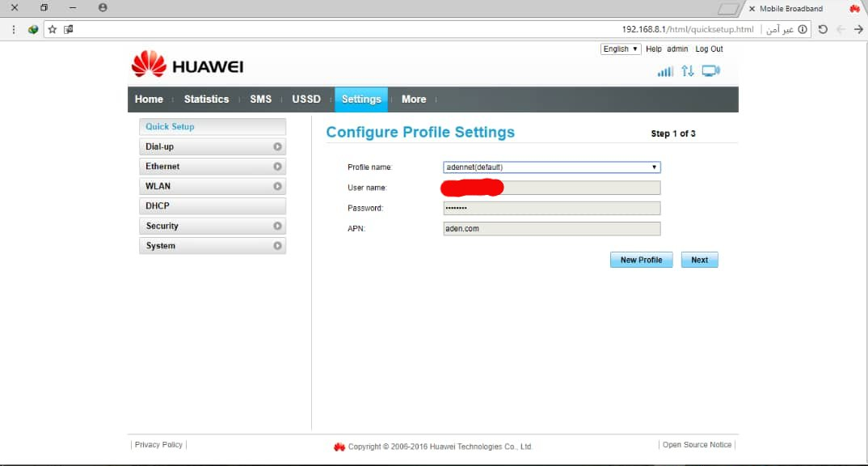This screenshot has height=466, width=868.
Task: Open a new browser tab
Action: coord(728,9)
